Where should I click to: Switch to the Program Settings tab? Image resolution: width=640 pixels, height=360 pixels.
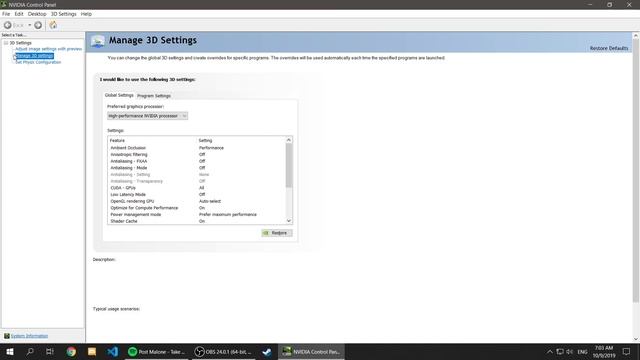click(154, 96)
